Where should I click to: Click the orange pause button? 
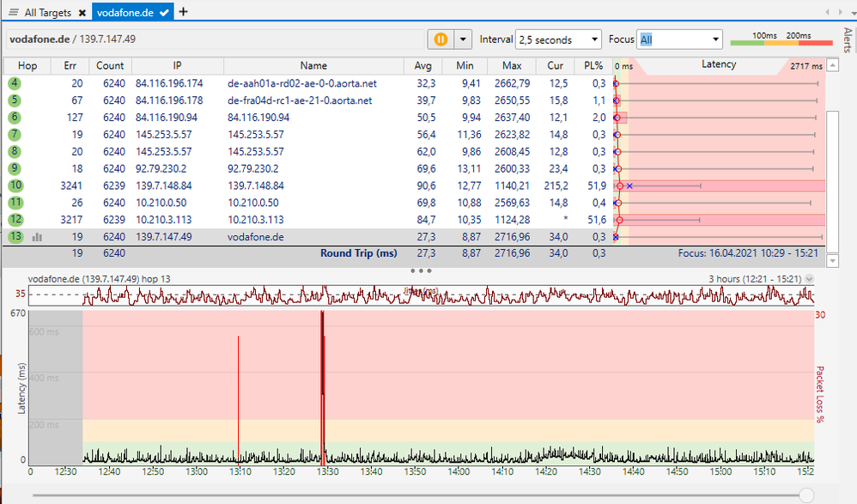click(441, 39)
